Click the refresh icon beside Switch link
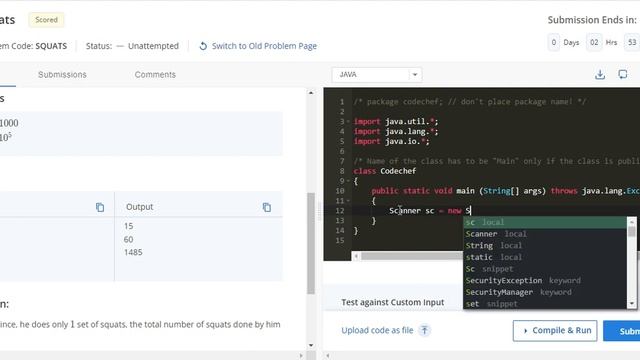 point(203,46)
